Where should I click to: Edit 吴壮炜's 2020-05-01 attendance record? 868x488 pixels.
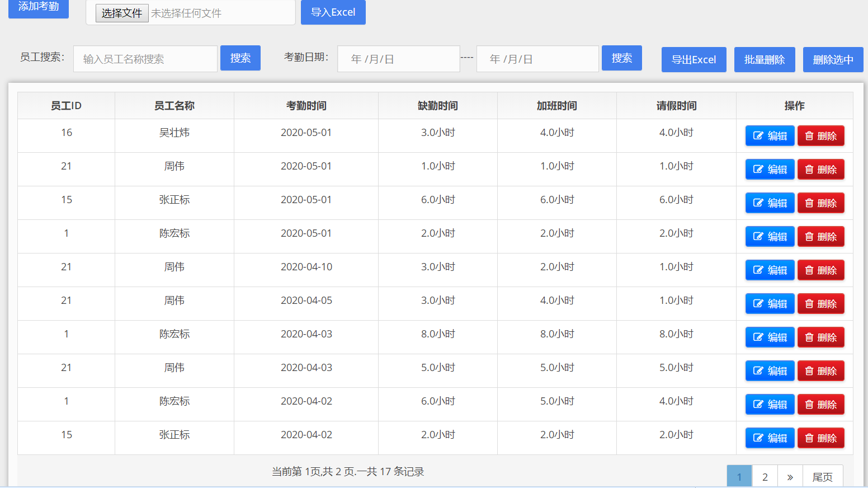(770, 135)
